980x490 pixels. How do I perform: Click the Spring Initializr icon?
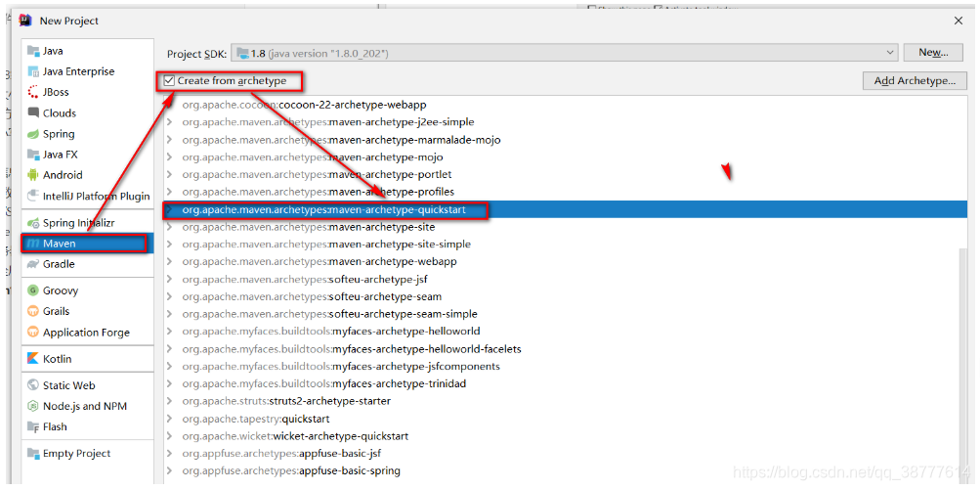[33, 223]
